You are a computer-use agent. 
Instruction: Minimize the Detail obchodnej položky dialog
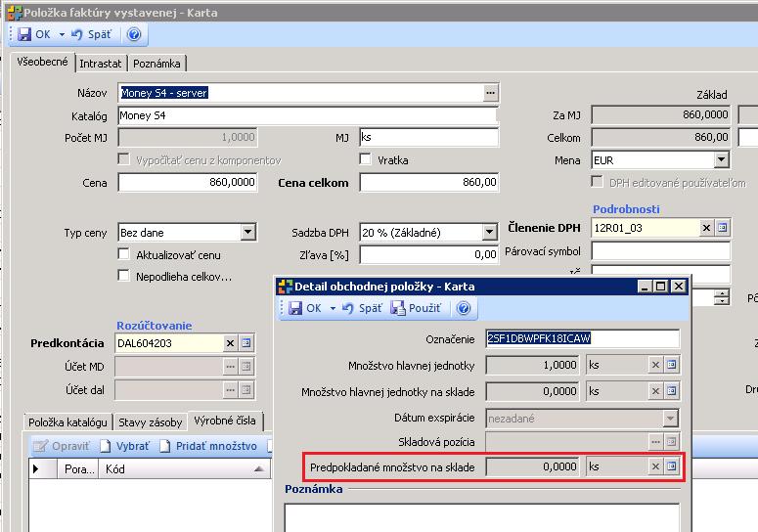tap(644, 287)
